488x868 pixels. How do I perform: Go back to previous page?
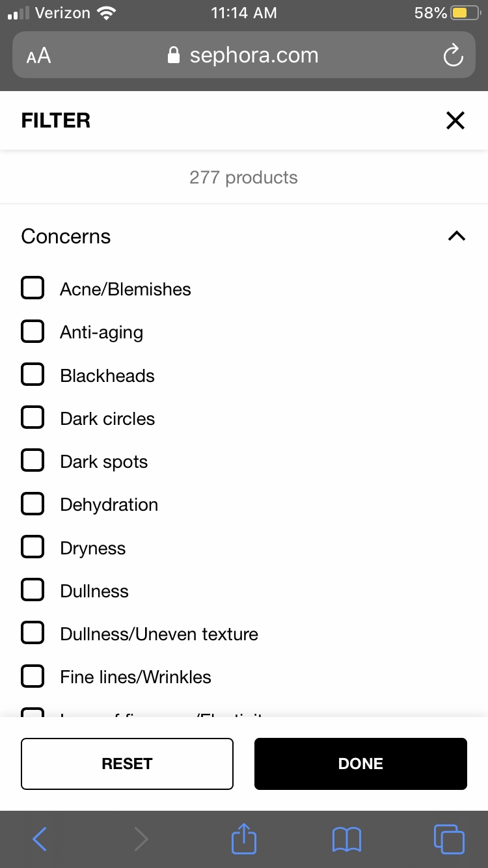[x=40, y=839]
